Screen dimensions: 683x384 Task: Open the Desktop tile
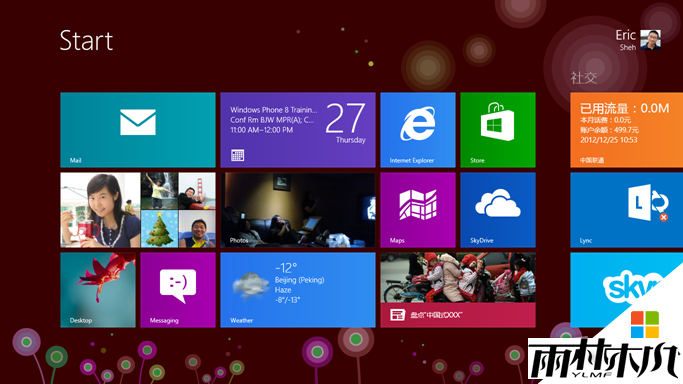click(x=98, y=290)
